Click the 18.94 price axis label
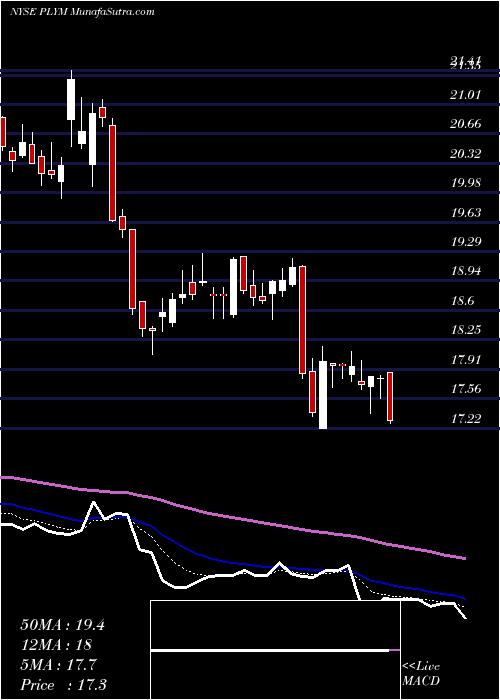Viewport: 500px width, 700px height. pos(466,271)
